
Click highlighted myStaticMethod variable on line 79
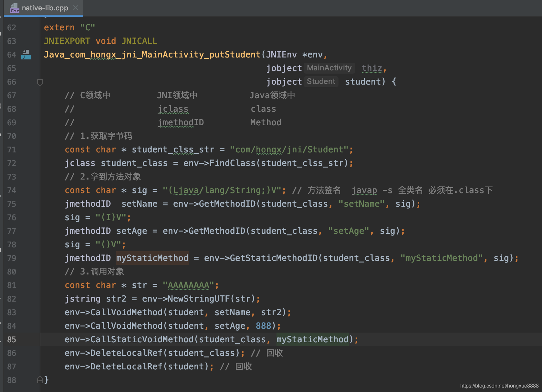coord(152,258)
